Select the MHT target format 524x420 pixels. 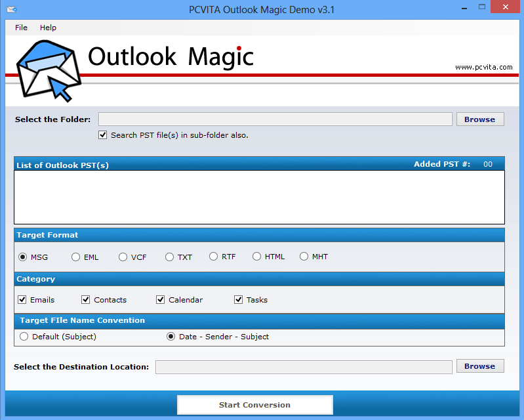304,257
